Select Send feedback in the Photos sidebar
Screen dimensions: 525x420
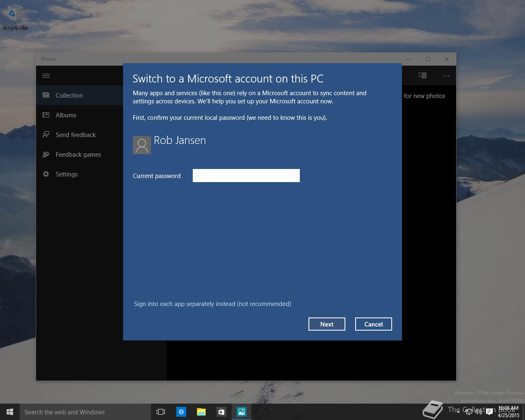click(80, 135)
